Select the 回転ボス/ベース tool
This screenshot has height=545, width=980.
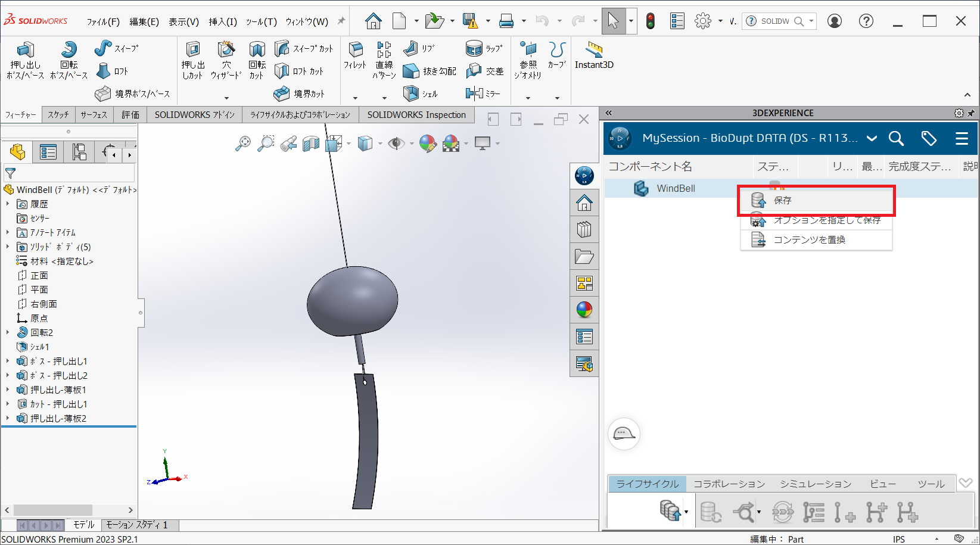tap(68, 59)
